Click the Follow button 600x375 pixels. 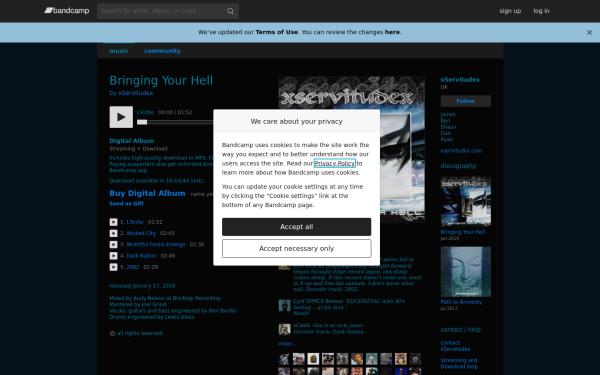tap(466, 101)
